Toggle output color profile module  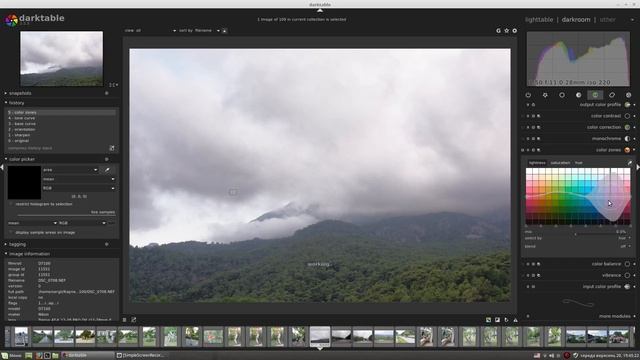click(x=627, y=105)
